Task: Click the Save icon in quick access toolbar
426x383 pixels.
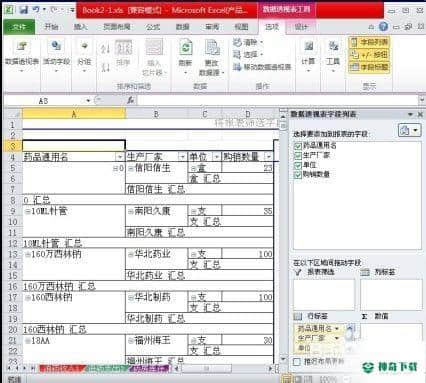Action: (23, 10)
